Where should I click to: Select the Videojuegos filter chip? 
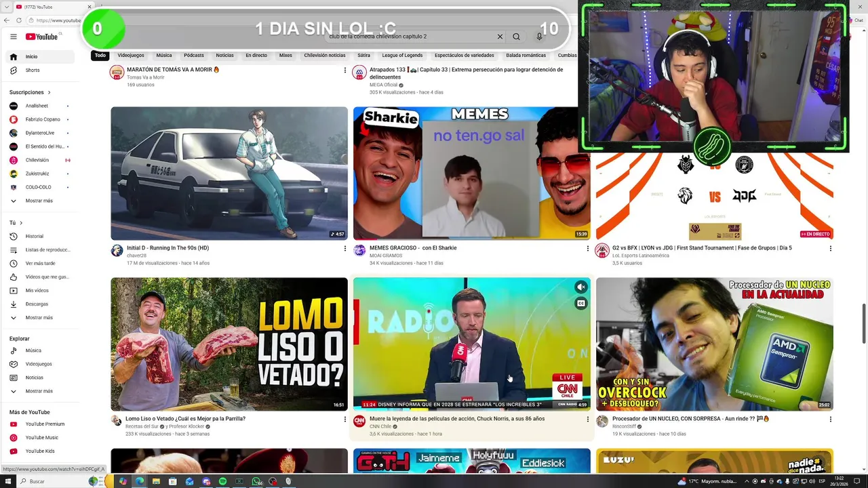pyautogui.click(x=131, y=56)
